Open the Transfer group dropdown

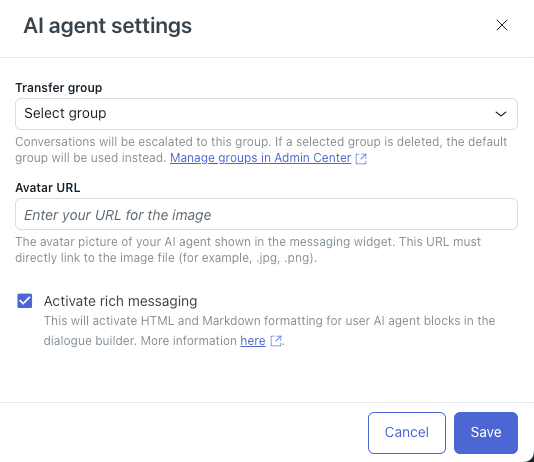click(266, 114)
